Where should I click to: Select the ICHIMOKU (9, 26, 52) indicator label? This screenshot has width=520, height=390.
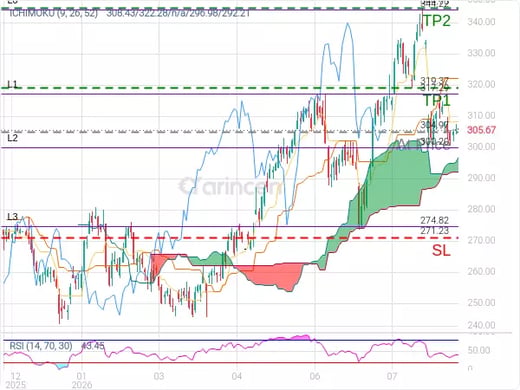coord(53,13)
